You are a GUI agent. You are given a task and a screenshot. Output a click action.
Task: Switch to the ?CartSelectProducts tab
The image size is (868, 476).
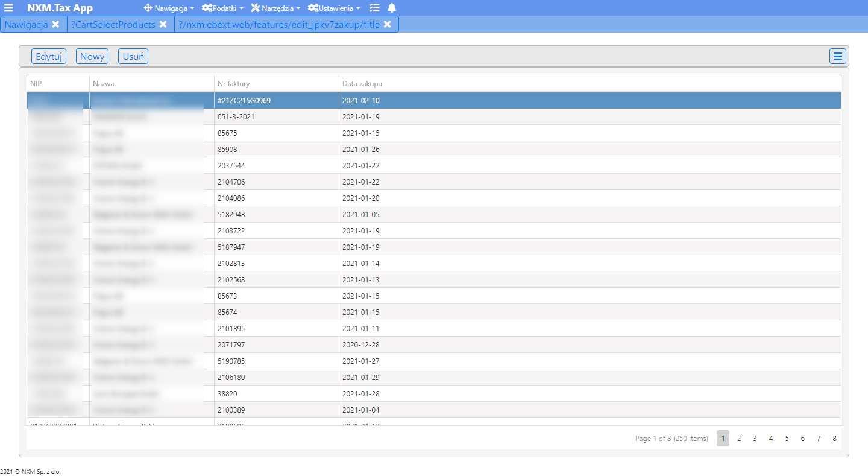[x=113, y=24]
